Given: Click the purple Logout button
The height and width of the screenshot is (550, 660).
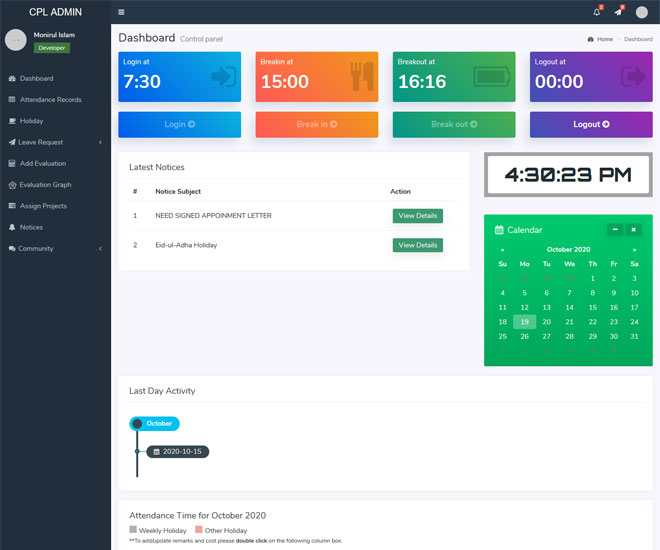Looking at the screenshot, I should click(591, 124).
